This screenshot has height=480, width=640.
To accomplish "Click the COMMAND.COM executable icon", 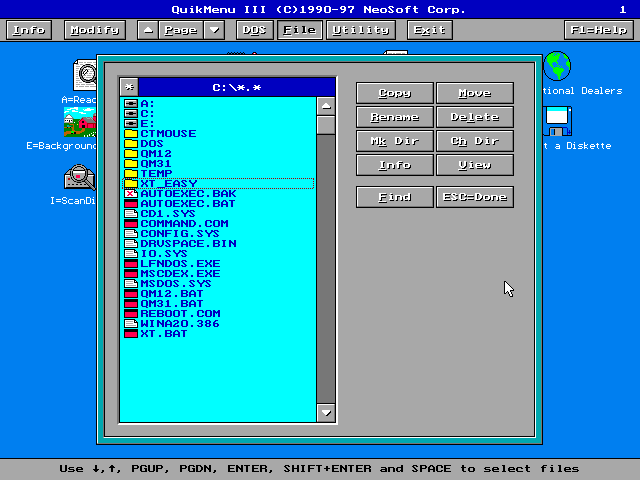I will pos(131,224).
